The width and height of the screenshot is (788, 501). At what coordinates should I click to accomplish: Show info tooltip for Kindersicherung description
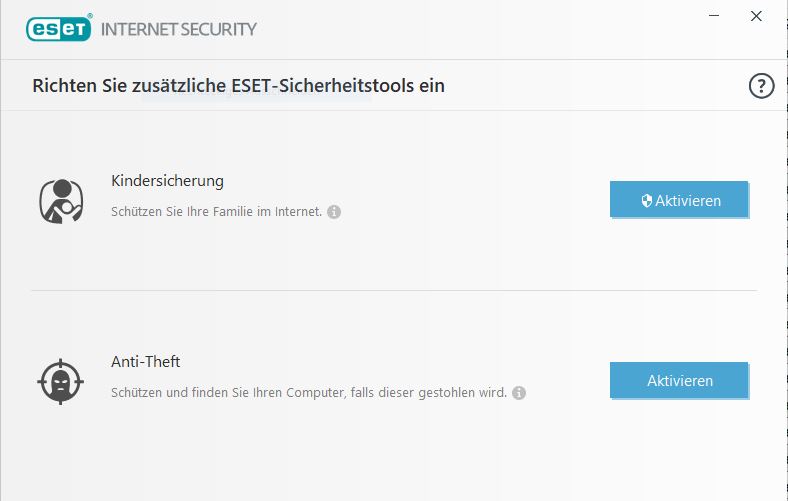[334, 212]
